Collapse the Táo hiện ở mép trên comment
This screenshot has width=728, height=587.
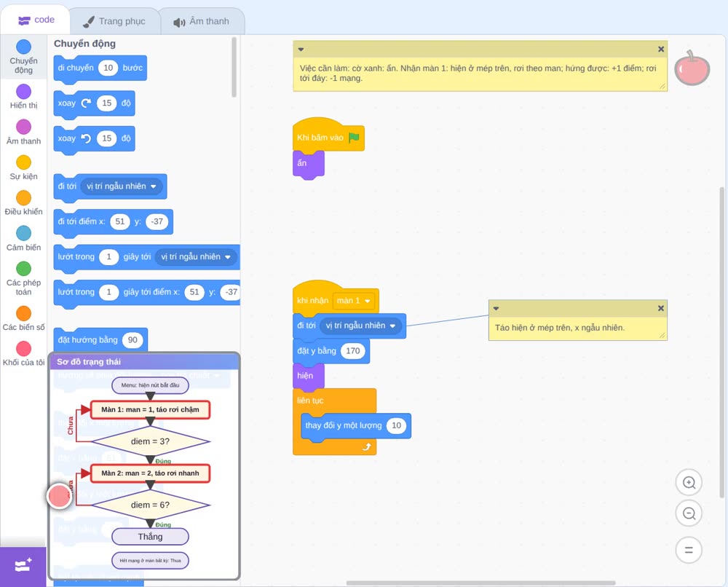(x=496, y=308)
